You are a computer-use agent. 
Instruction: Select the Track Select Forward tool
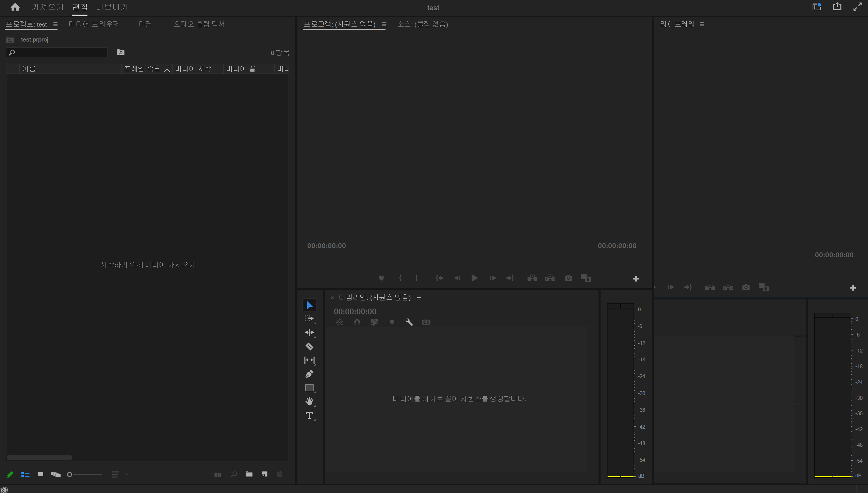[309, 319]
